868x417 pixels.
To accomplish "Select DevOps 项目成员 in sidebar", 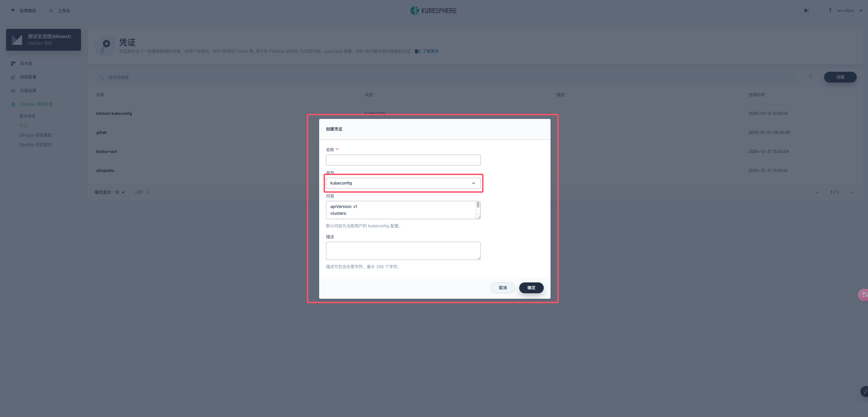I will (35, 145).
